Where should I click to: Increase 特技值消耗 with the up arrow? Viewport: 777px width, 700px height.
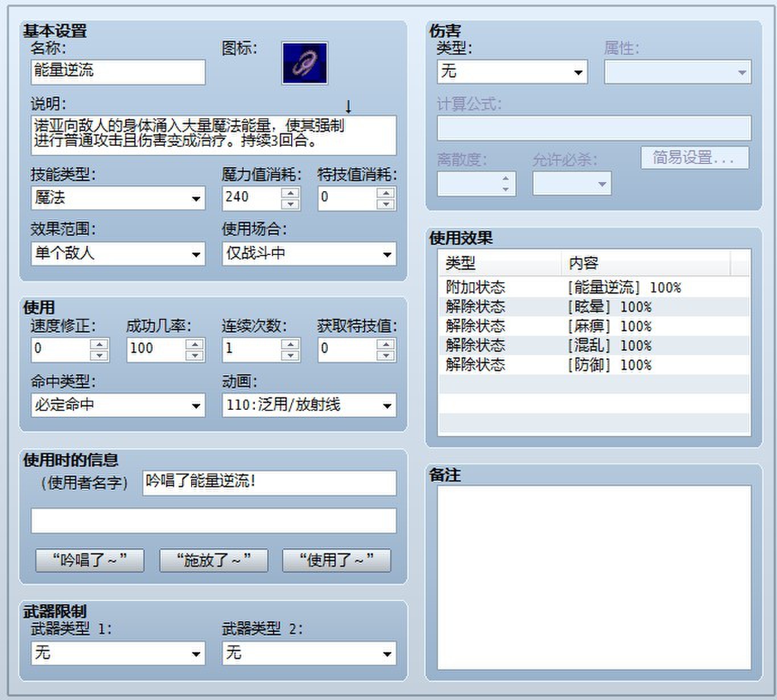click(386, 192)
